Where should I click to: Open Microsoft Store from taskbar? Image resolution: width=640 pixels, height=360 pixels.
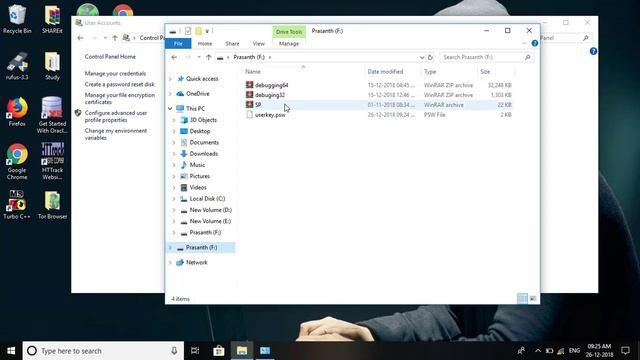coord(219,351)
